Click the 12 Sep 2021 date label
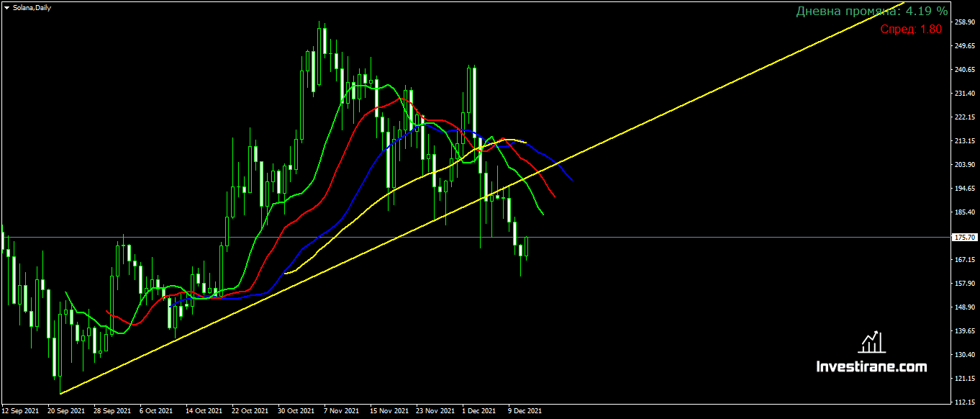The image size is (980, 419). point(22,411)
